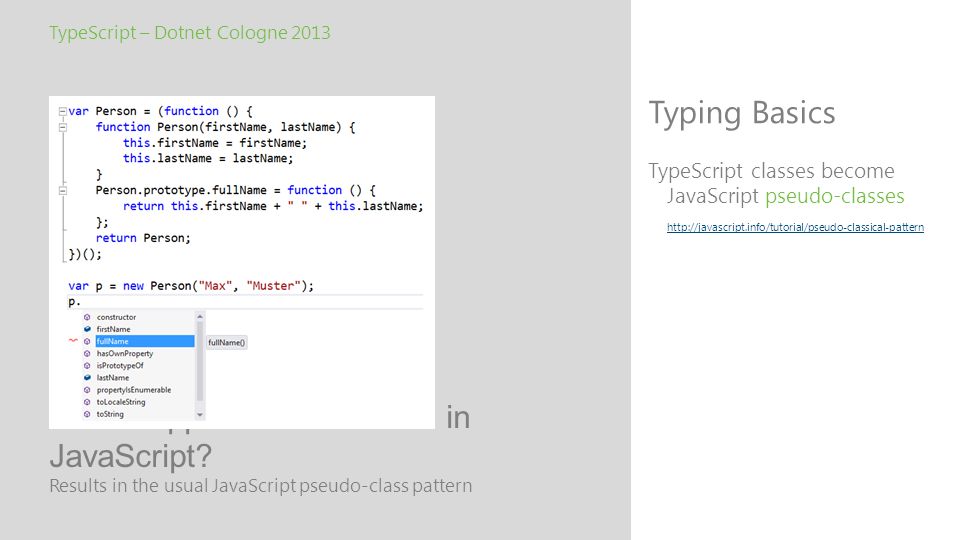Open the javascript.info pseudo-classical-pattern link
The height and width of the screenshot is (540, 960).
(x=795, y=227)
